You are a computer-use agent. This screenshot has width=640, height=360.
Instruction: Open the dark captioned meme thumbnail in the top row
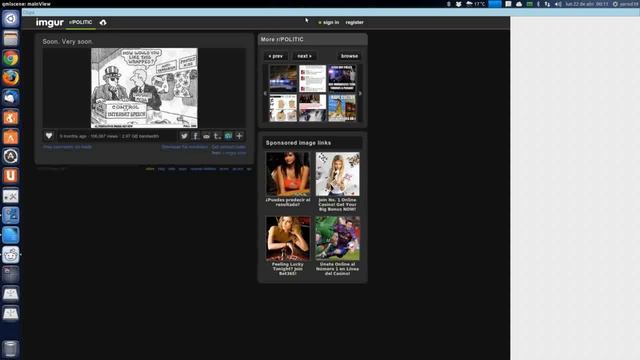[342, 78]
